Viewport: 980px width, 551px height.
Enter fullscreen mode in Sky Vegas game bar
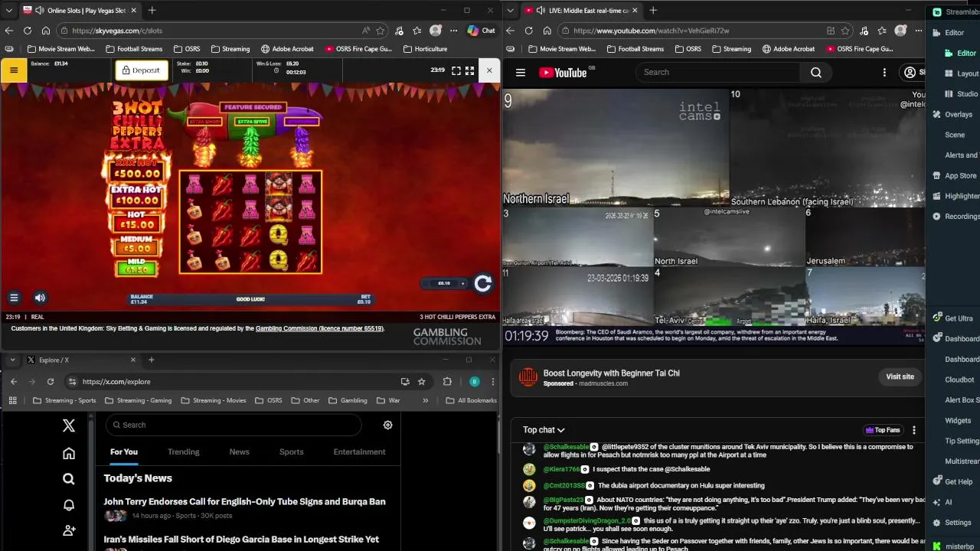click(456, 70)
